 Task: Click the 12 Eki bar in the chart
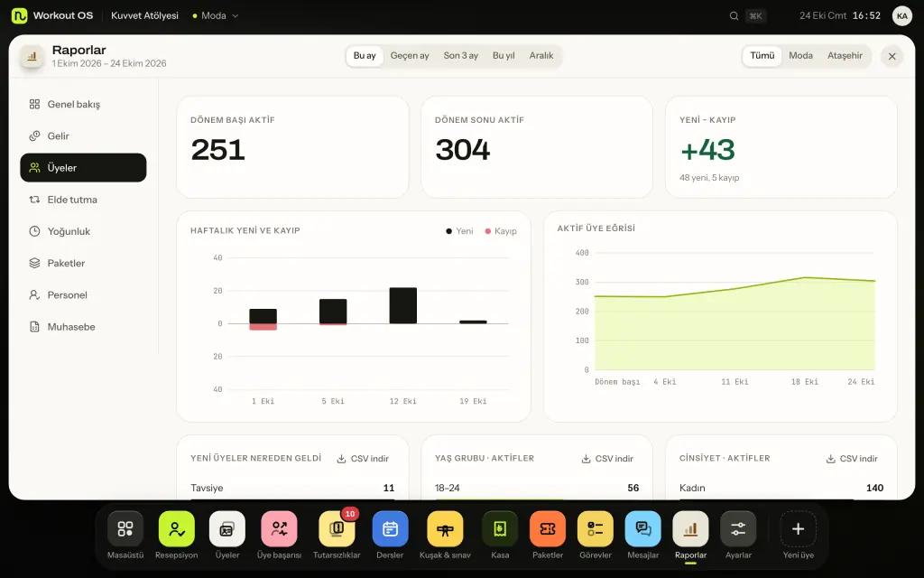tap(403, 305)
